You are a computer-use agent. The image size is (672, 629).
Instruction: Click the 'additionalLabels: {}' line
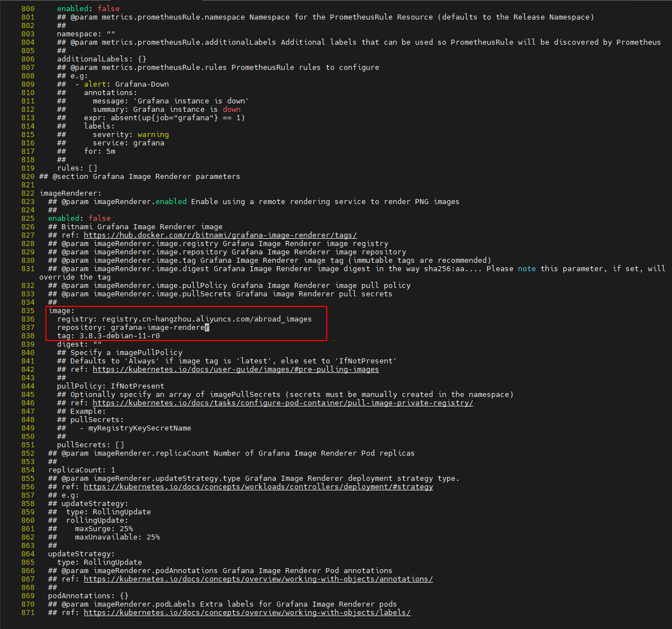click(x=101, y=59)
